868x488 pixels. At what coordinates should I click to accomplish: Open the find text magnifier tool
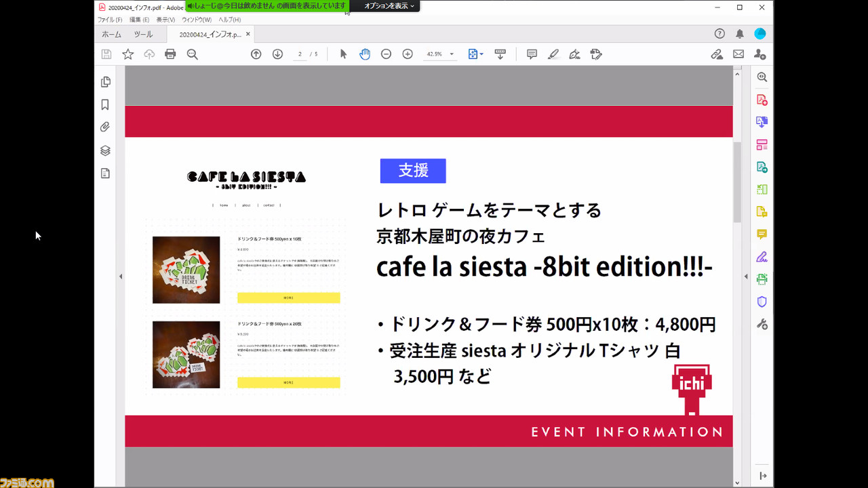tap(192, 54)
